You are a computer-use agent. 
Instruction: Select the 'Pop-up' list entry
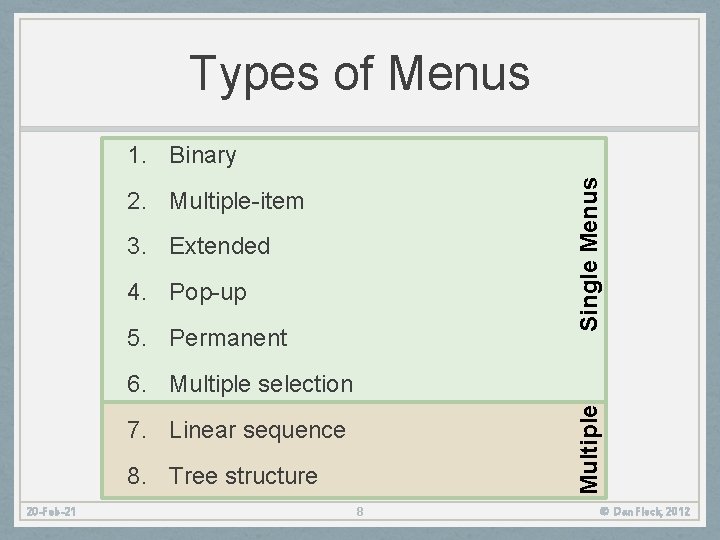pyautogui.click(x=208, y=293)
